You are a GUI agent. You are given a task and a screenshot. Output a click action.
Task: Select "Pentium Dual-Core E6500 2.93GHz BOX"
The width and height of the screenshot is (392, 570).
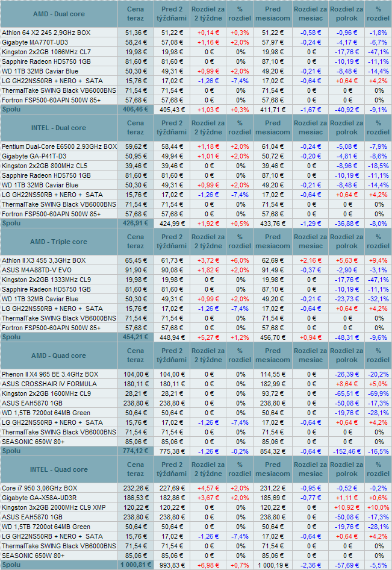(x=59, y=146)
